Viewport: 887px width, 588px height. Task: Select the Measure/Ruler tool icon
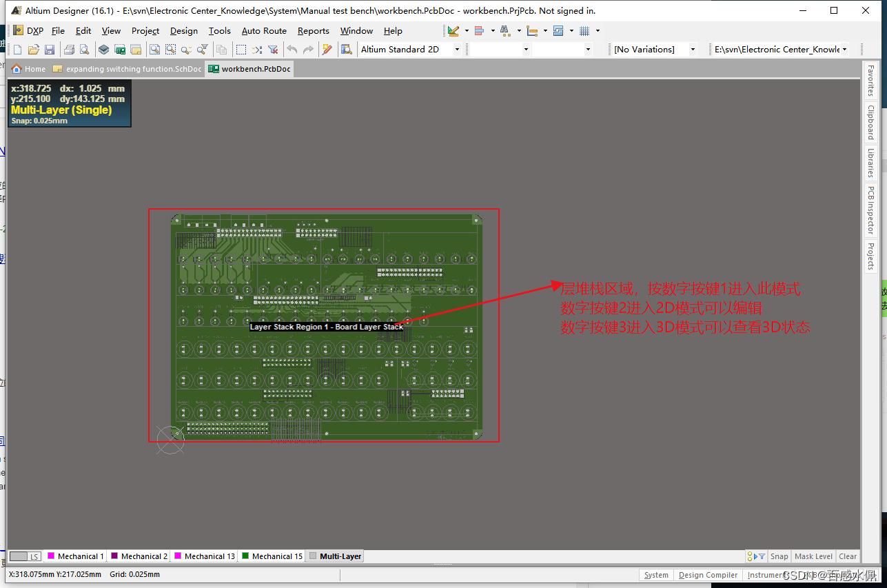pos(532,31)
